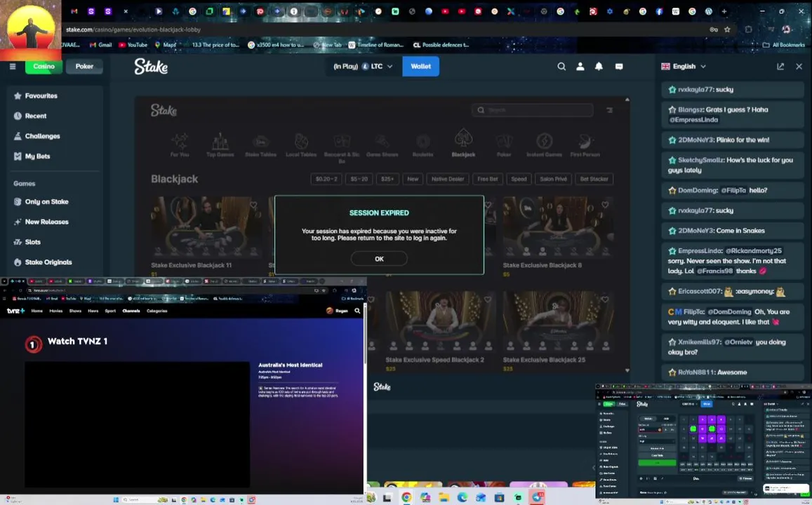Switch to the Poker tab
This screenshot has width=812, height=505.
84,66
